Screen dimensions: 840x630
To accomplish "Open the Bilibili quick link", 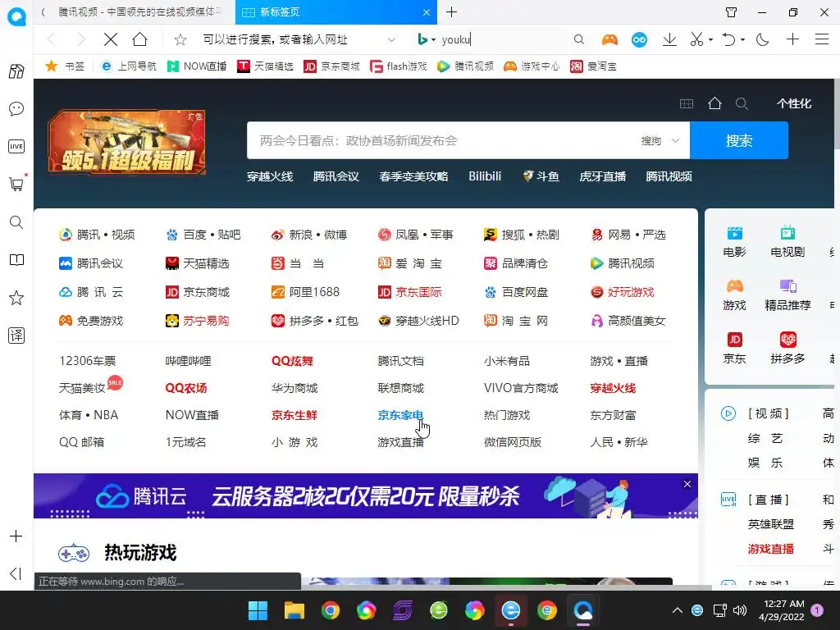I will point(485,176).
